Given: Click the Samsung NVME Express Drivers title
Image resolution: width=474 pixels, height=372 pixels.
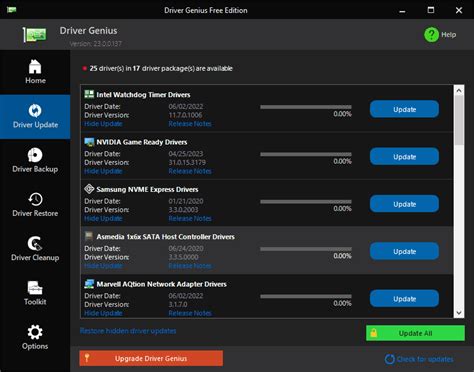Looking at the screenshot, I should pos(147,189).
